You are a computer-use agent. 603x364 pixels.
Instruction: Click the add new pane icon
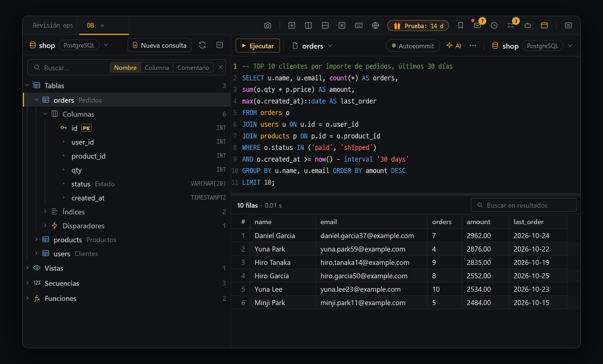[x=291, y=26]
